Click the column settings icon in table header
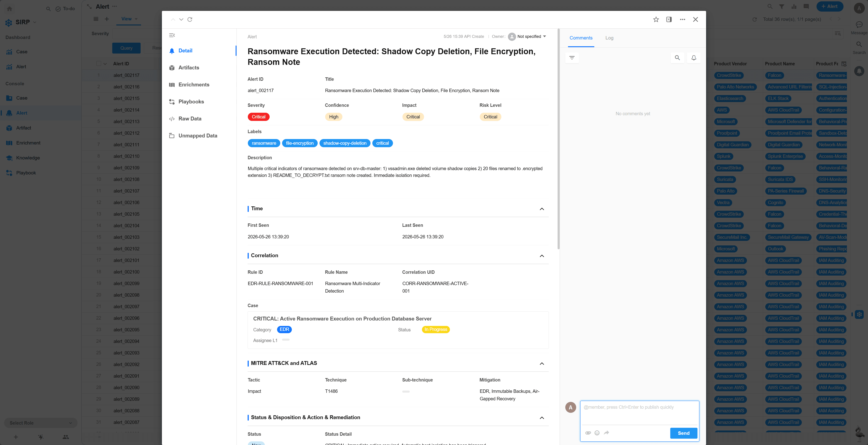Image resolution: width=868 pixels, height=445 pixels. tap(844, 64)
